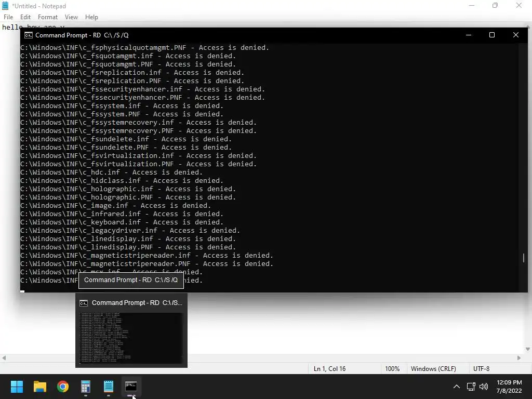Click the c_hdc.inf access denied line
Viewport: 532px width, 399px height.
pyautogui.click(x=111, y=172)
